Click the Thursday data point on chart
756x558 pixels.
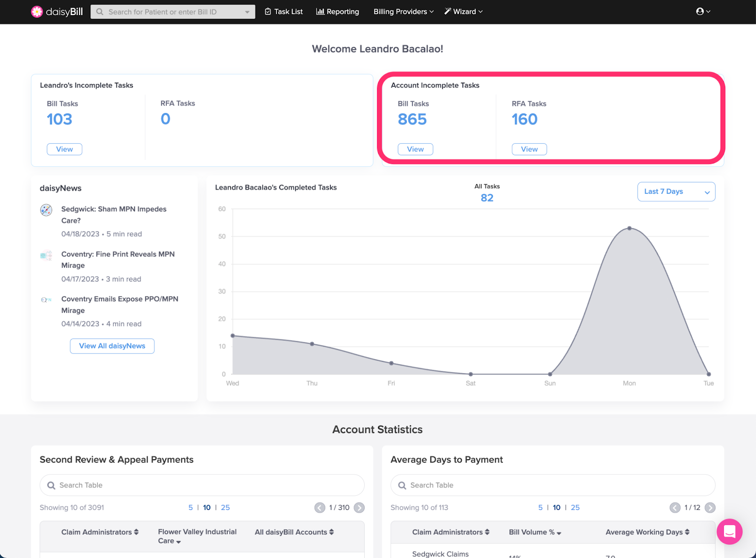312,344
